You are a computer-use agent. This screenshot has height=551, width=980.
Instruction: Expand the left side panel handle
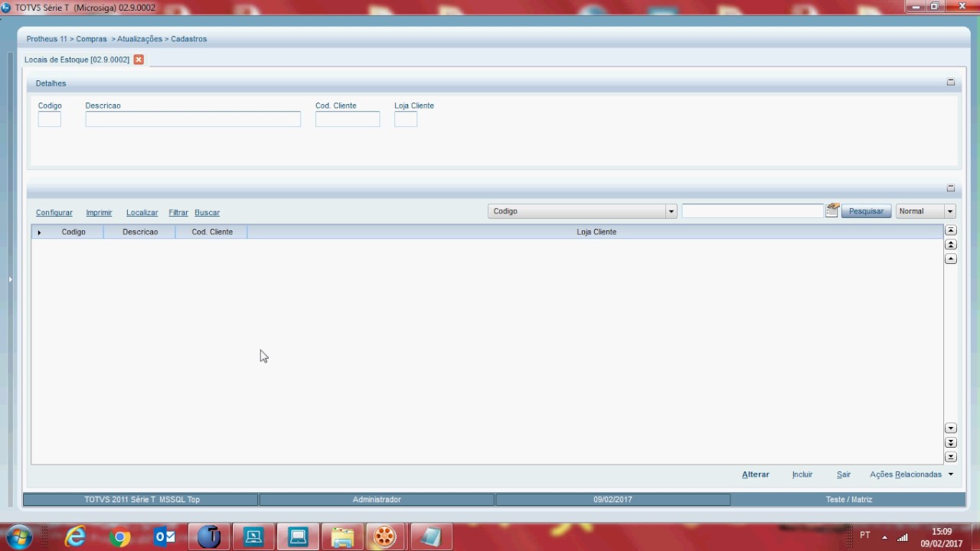click(x=10, y=279)
